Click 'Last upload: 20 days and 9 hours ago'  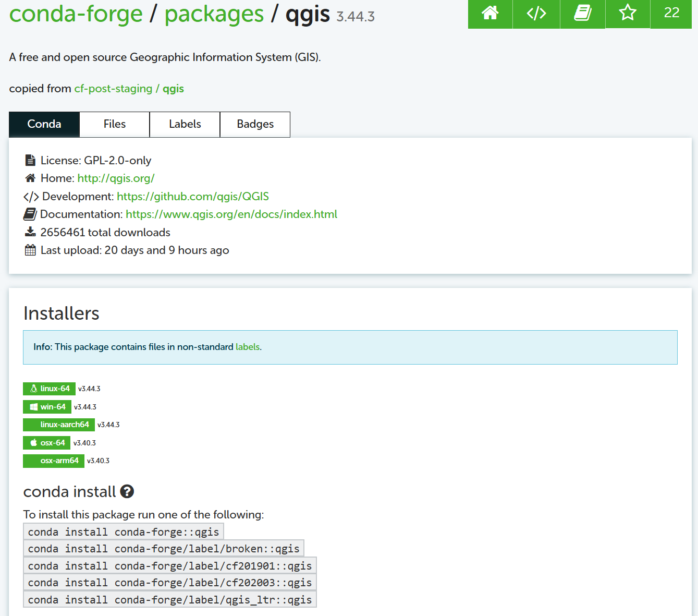[x=135, y=250]
